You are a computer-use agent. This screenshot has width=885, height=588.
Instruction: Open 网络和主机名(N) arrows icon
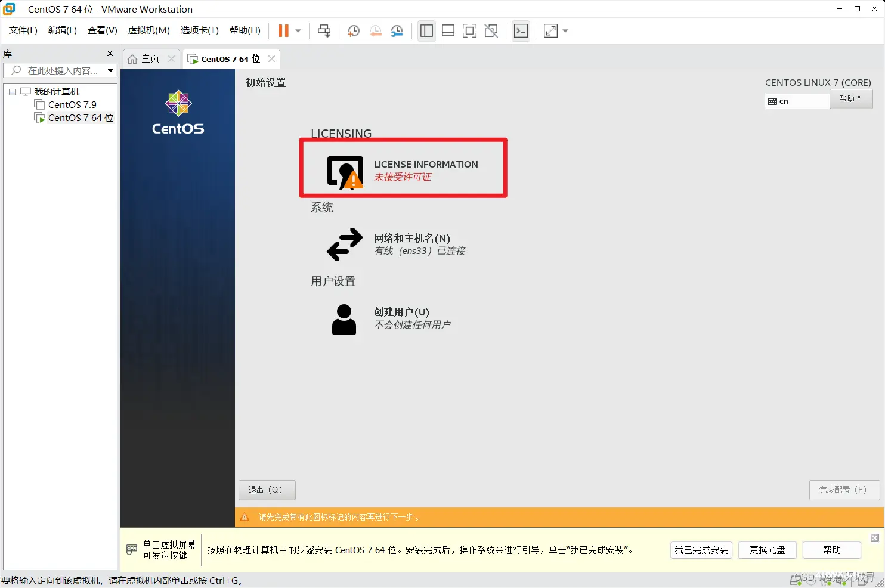[345, 245]
